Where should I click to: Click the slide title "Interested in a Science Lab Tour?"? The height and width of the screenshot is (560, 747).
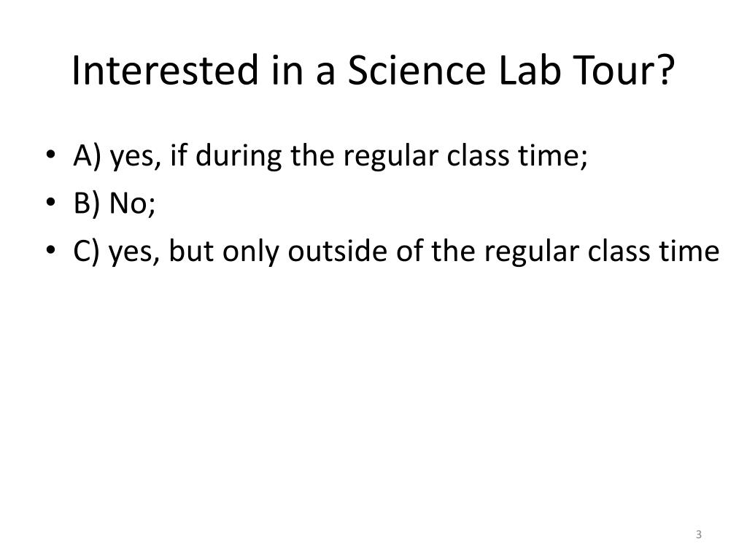tap(373, 71)
